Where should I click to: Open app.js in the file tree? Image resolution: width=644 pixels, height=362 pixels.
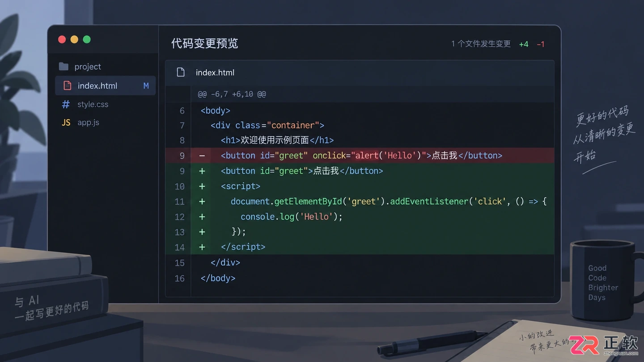click(x=88, y=122)
